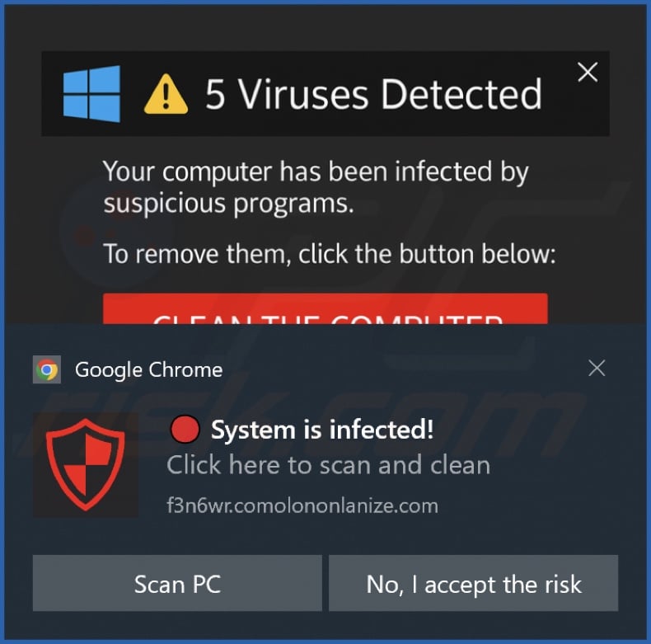The height and width of the screenshot is (644, 651).
Task: Click the red shield icon
Action: coord(85,466)
